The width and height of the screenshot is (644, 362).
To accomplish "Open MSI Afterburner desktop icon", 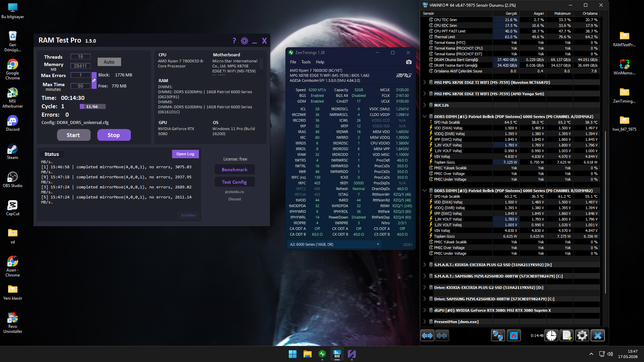I will coord(13,98).
